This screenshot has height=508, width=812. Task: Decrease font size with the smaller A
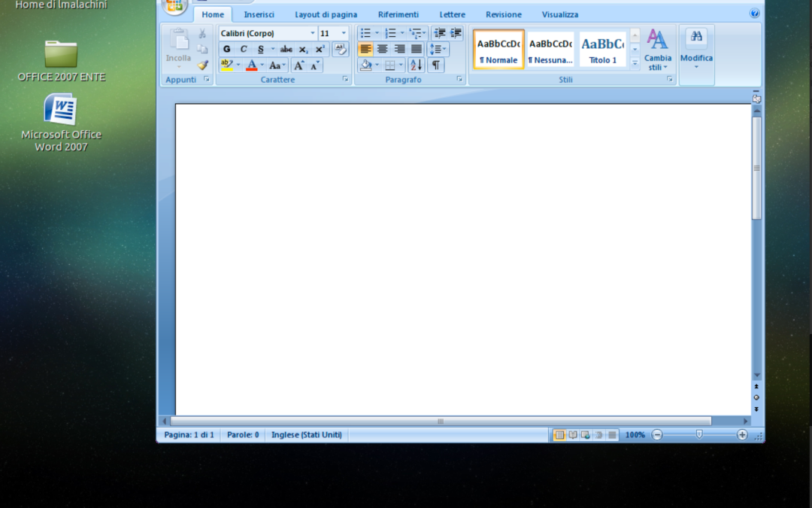coord(315,65)
